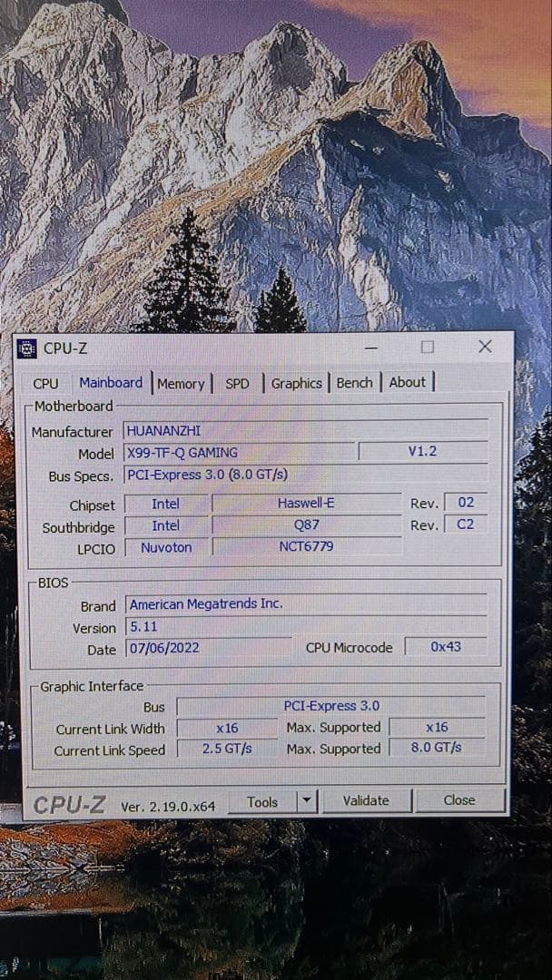Open the About tab
Image resolution: width=552 pixels, height=980 pixels.
tap(407, 383)
